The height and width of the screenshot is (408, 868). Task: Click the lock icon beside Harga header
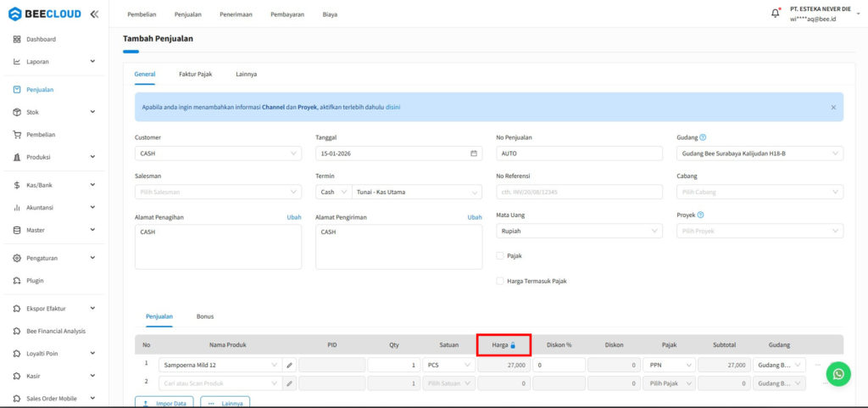pyautogui.click(x=513, y=345)
